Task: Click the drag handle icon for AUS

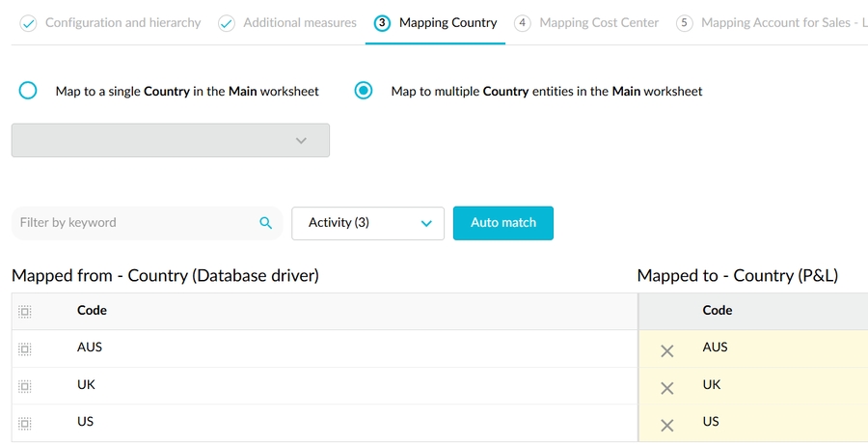Action: (x=25, y=348)
